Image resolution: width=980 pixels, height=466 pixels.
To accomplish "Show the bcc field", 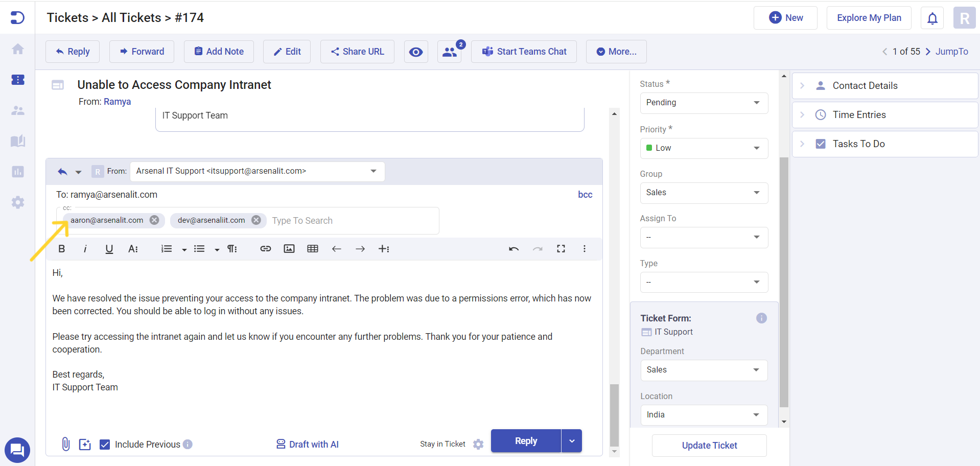I will pyautogui.click(x=585, y=195).
